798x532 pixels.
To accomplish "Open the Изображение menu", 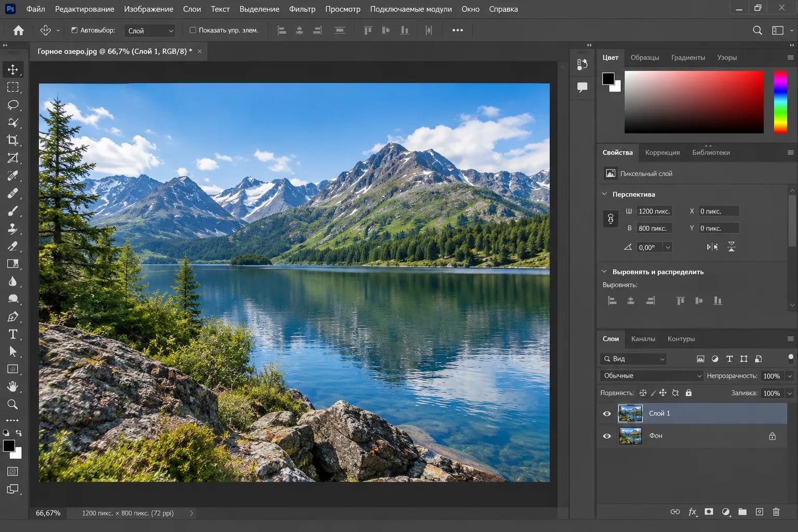I will click(x=149, y=9).
